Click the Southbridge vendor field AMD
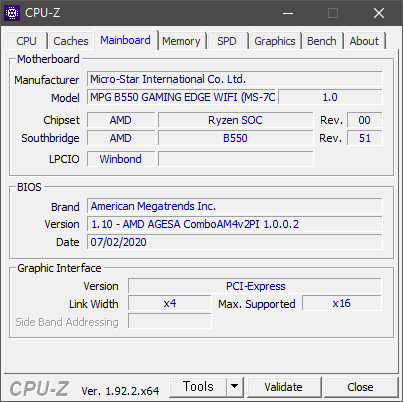This screenshot has height=402, width=403. pyautogui.click(x=121, y=138)
